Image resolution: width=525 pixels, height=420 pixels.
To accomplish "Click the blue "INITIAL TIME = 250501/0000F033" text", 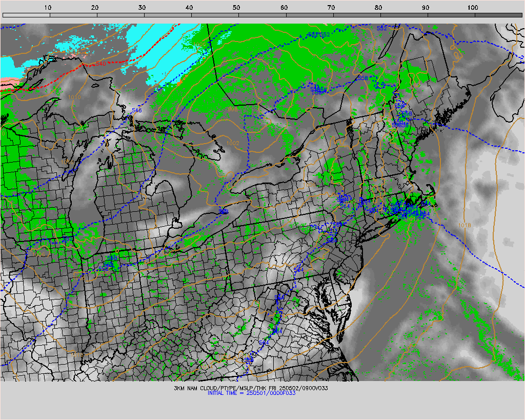I will [251, 393].
